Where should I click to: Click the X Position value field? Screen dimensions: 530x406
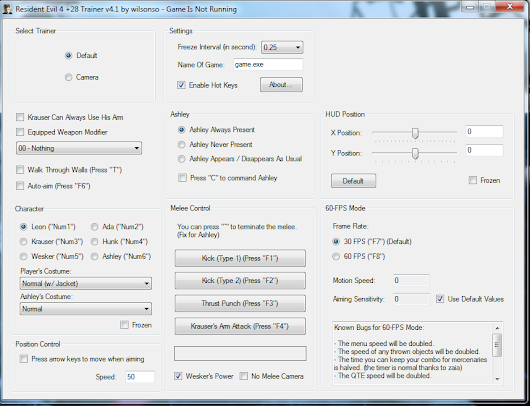(484, 132)
